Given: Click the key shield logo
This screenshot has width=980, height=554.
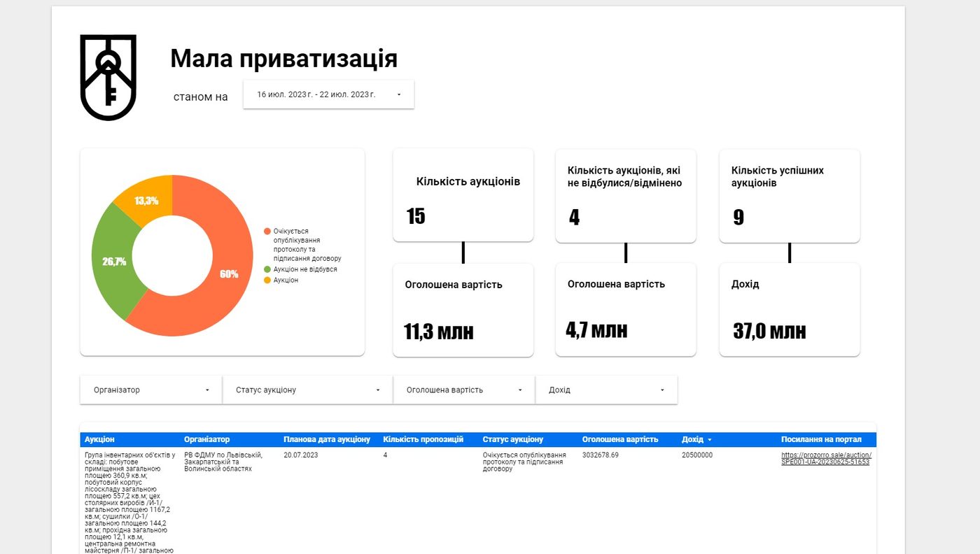Looking at the screenshot, I should click(x=108, y=78).
